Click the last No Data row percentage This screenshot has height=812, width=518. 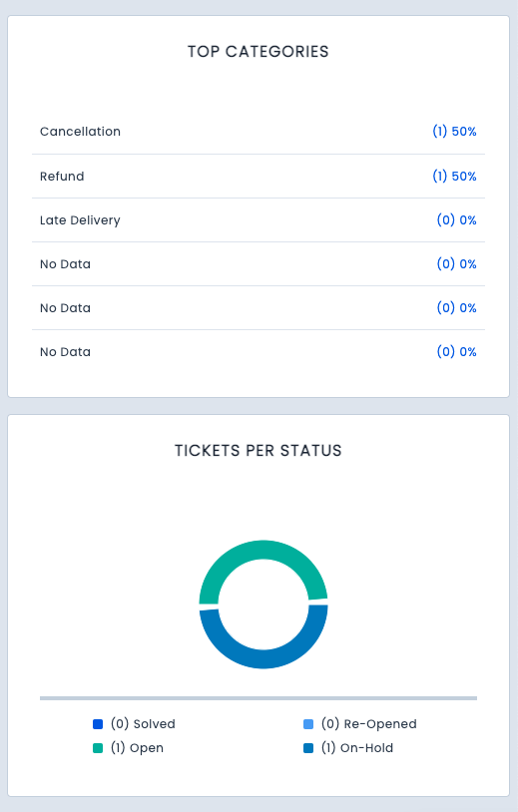pos(456,351)
